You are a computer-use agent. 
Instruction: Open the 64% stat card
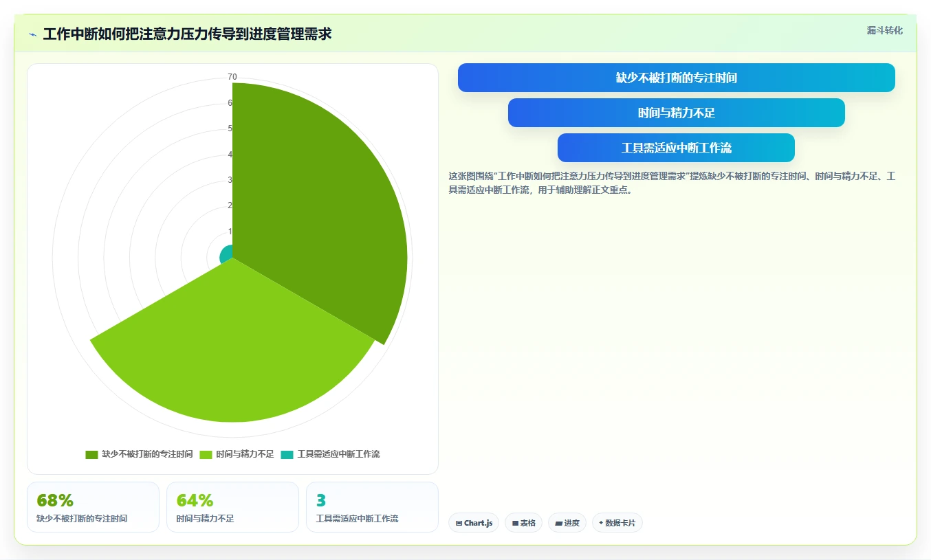pos(232,507)
